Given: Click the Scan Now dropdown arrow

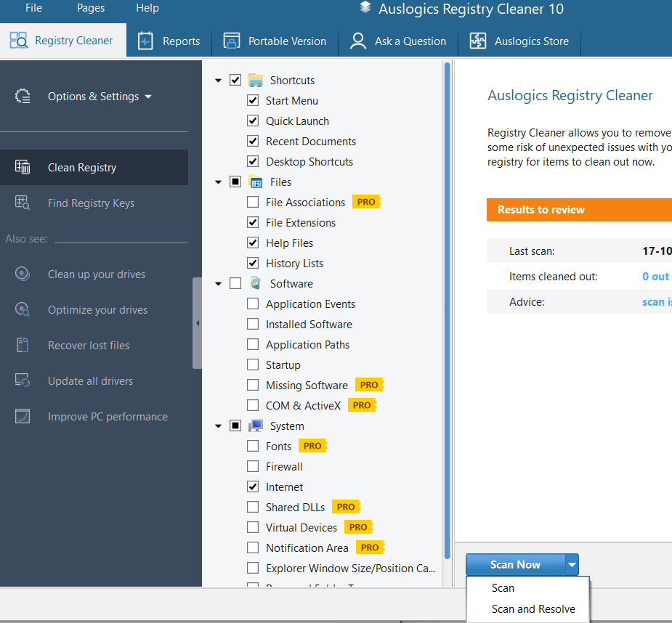Looking at the screenshot, I should tap(572, 565).
